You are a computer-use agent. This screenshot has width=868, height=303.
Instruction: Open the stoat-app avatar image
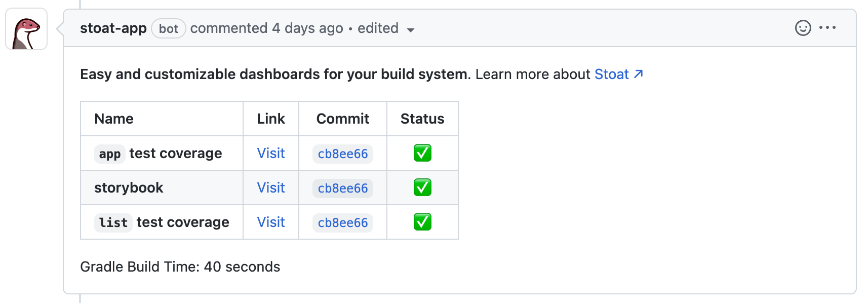point(26,29)
